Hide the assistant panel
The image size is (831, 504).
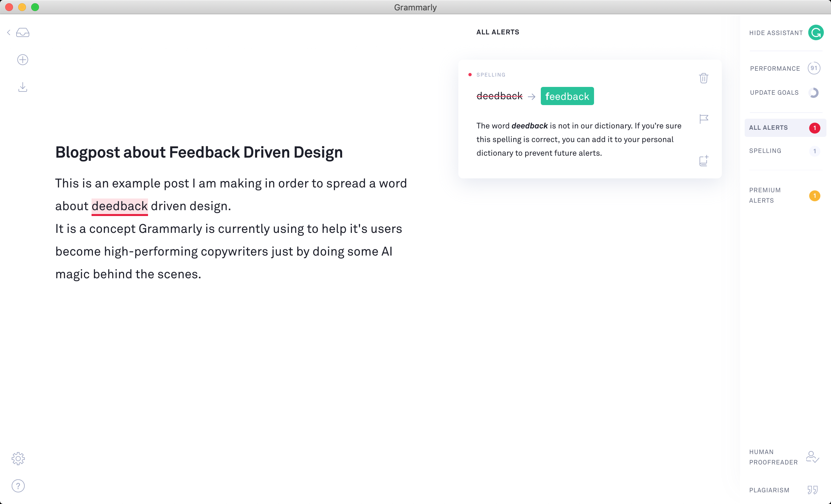pyautogui.click(x=776, y=33)
